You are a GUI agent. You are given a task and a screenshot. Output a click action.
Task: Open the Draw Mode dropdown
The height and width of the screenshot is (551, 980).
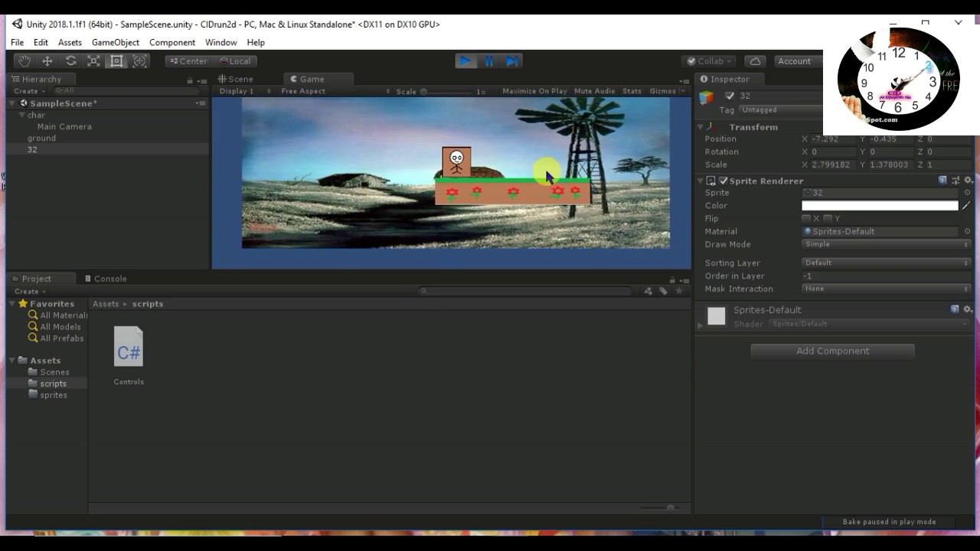click(886, 244)
